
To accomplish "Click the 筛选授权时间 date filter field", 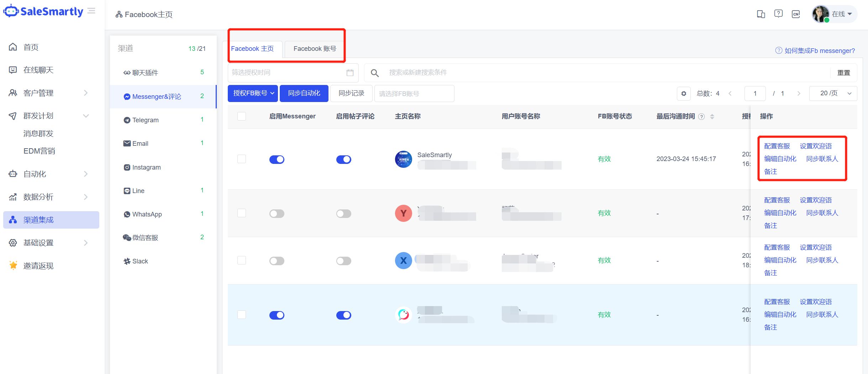I will point(293,73).
